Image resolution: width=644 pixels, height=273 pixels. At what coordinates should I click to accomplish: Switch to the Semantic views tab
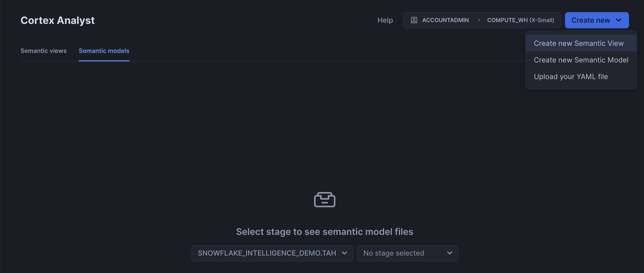(44, 51)
